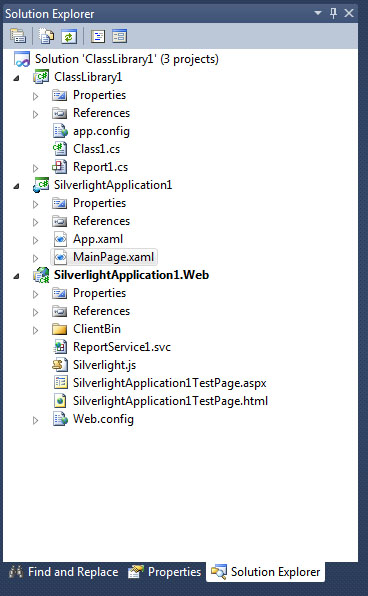This screenshot has height=596, width=368.
Task: Click References folder icon under SilverlightApplication1.Web
Action: 59,311
